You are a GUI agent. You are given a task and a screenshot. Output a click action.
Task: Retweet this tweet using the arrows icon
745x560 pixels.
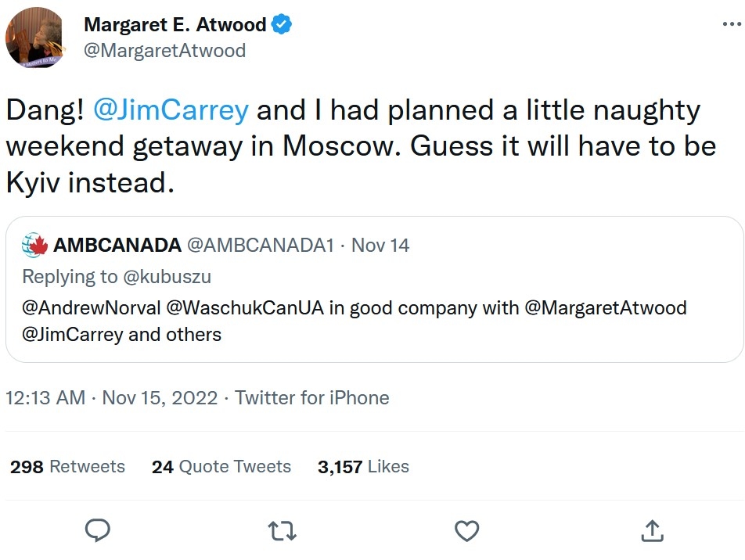click(282, 531)
